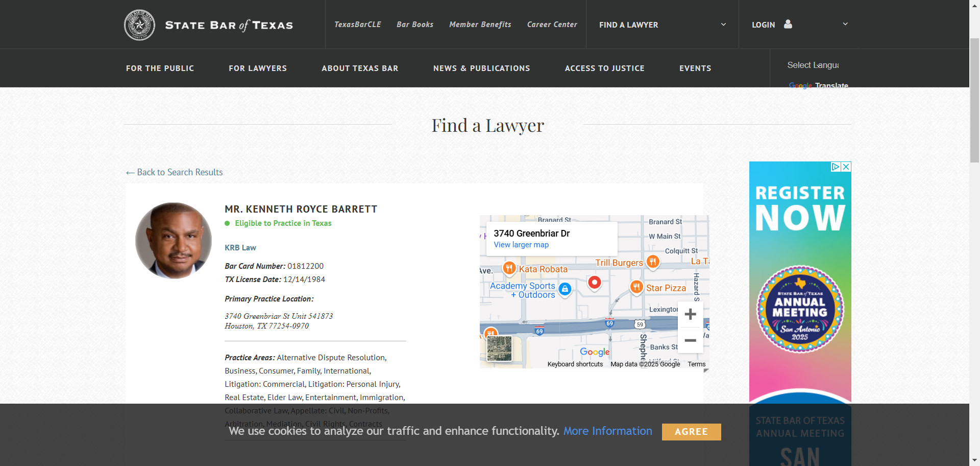Image resolution: width=980 pixels, height=466 pixels.
Task: Open the Select Language dropdown
Action: tap(813, 65)
